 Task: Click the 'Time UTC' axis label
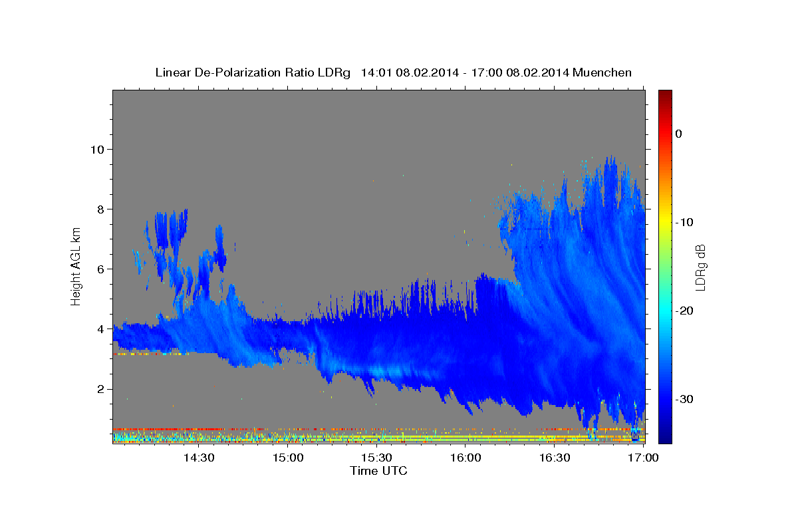tap(378, 471)
